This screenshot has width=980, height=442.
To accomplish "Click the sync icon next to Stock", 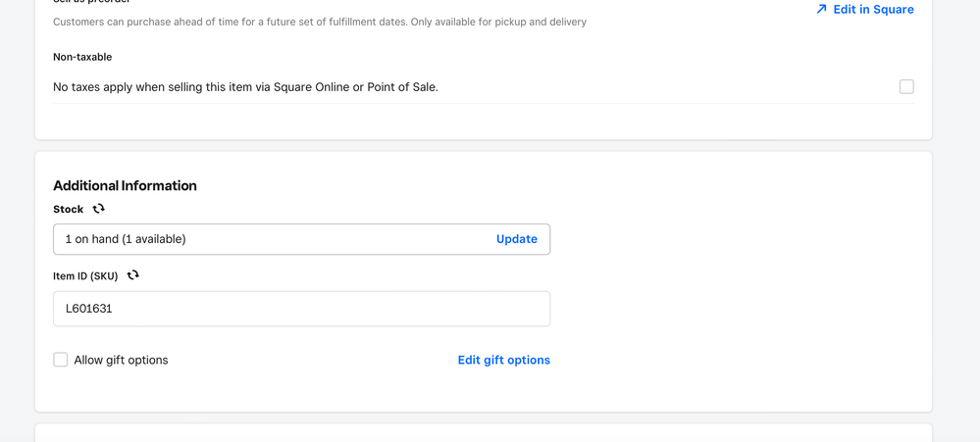I will tap(98, 209).
